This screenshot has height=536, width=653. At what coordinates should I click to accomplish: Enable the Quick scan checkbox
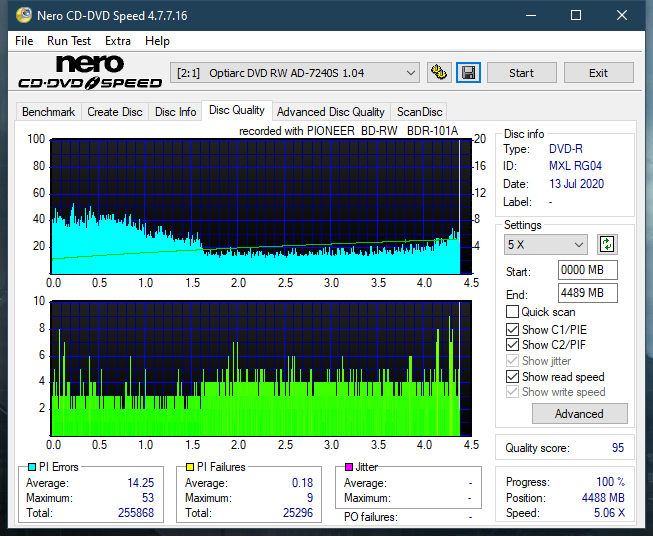coord(512,312)
